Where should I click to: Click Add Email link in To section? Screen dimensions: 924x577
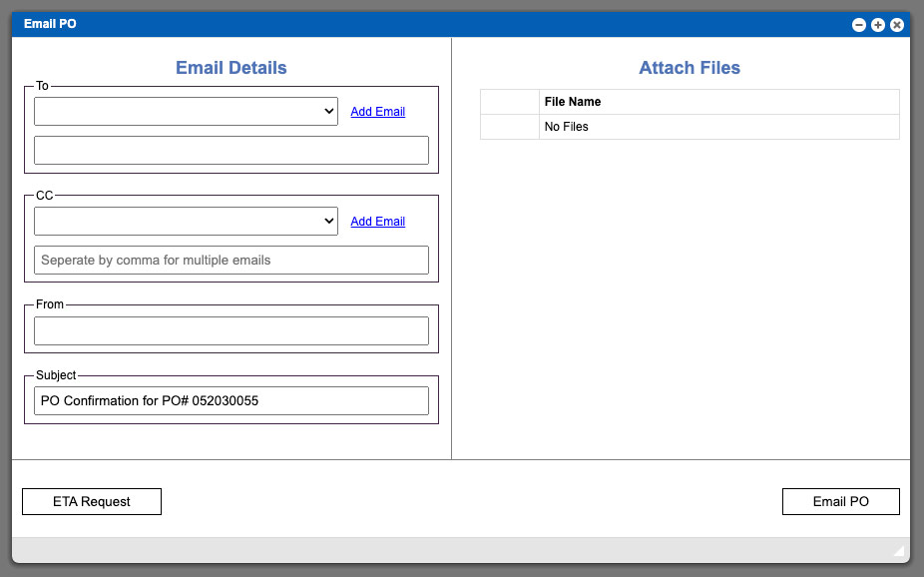378,112
